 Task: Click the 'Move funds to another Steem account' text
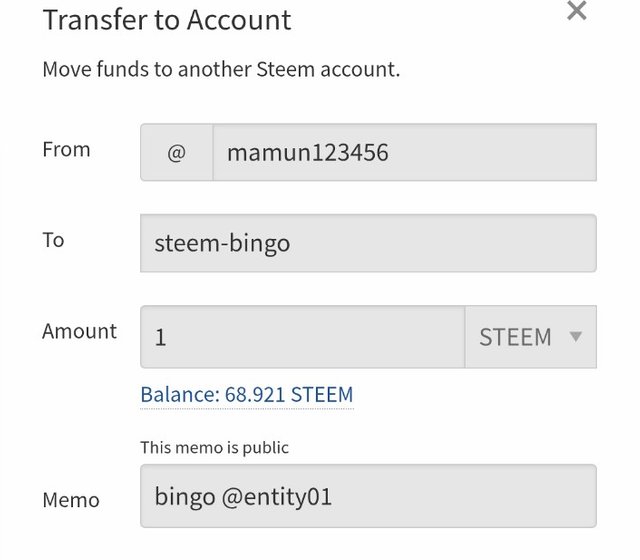[221, 70]
